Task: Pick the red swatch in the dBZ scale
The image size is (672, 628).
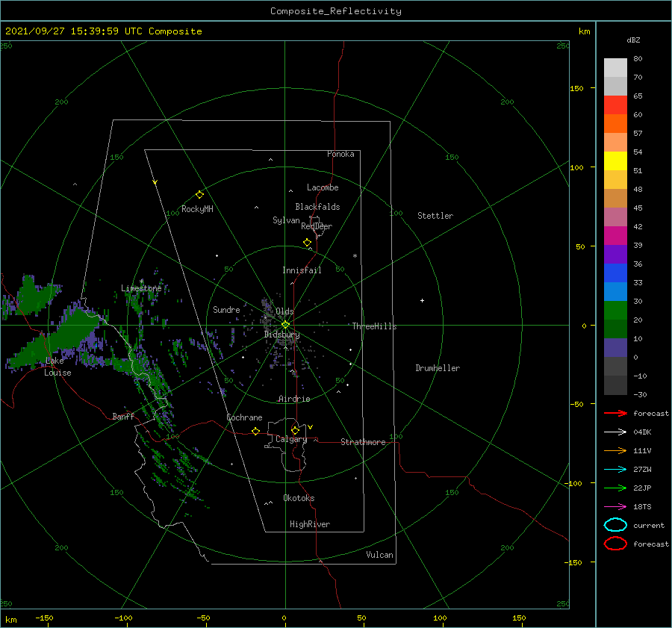Action: coord(615,105)
